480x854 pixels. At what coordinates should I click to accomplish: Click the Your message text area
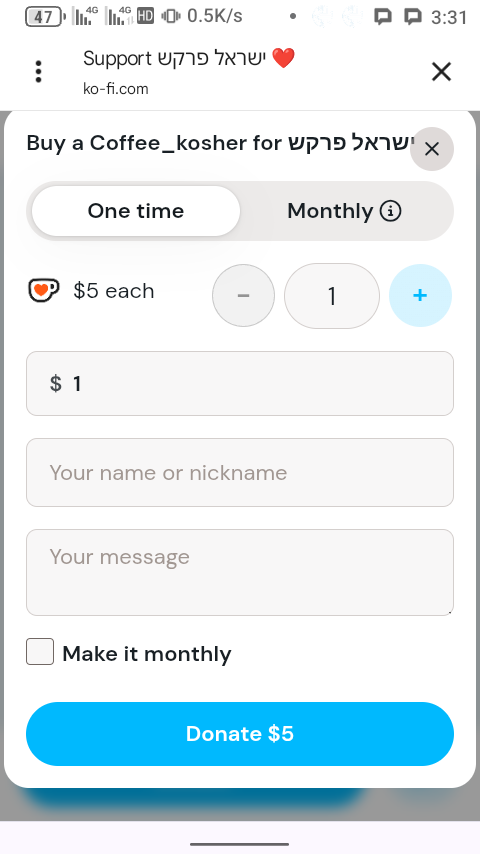(240, 572)
